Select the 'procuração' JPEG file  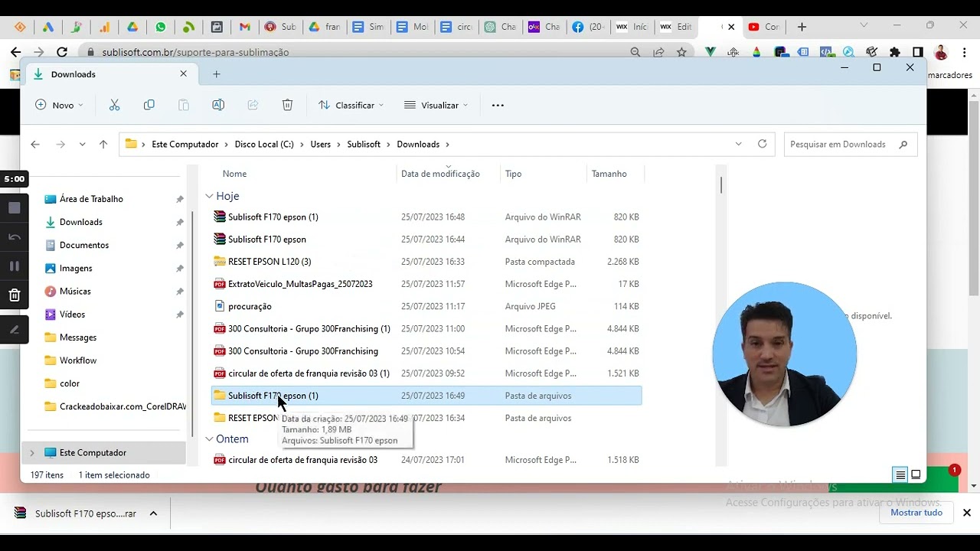pyautogui.click(x=426, y=306)
